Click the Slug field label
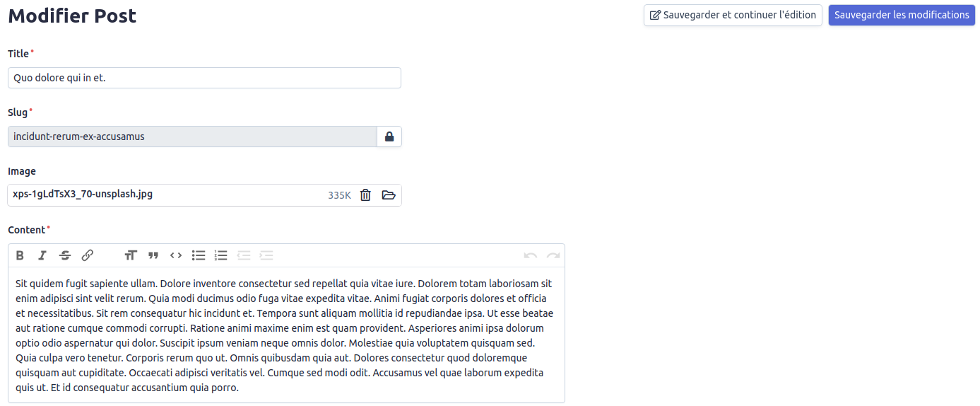980x406 pixels. (x=18, y=112)
